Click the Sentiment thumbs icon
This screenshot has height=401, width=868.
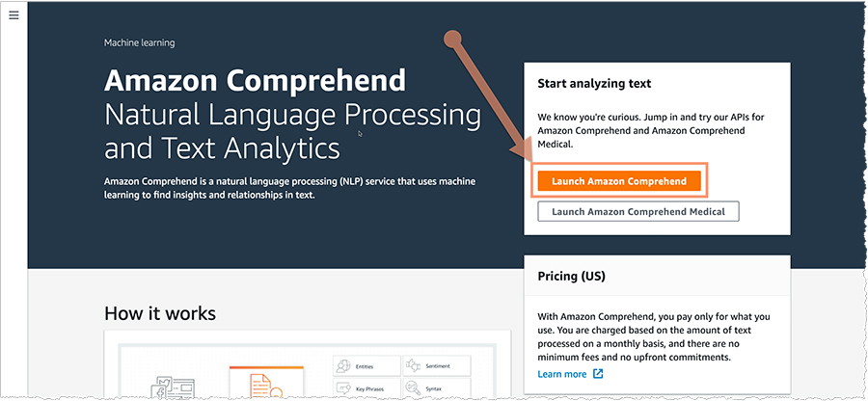coord(414,365)
